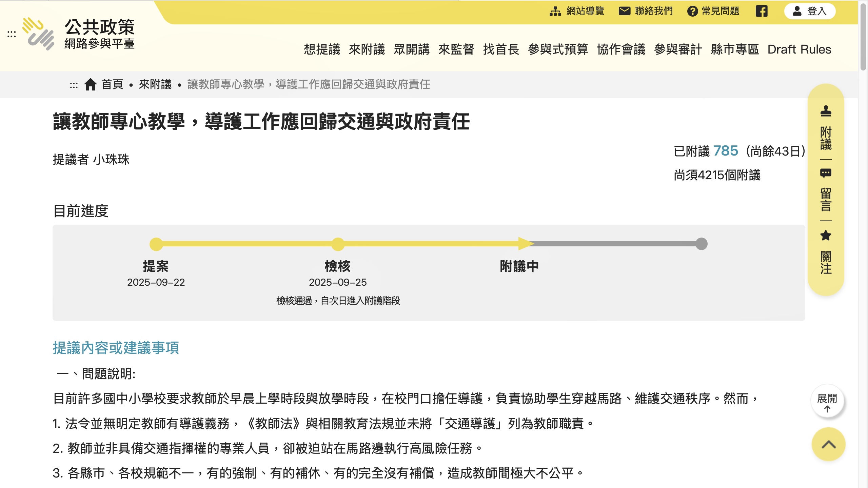Click the person icon on 登入 button
The width and height of the screenshot is (868, 488).
pyautogui.click(x=797, y=11)
